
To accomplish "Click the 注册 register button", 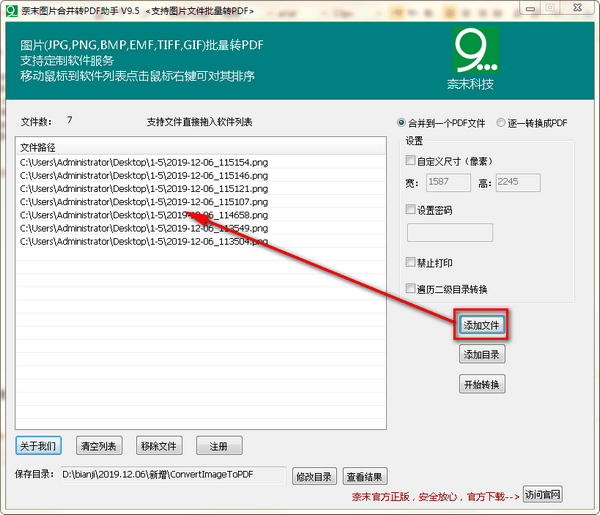I will [x=218, y=446].
